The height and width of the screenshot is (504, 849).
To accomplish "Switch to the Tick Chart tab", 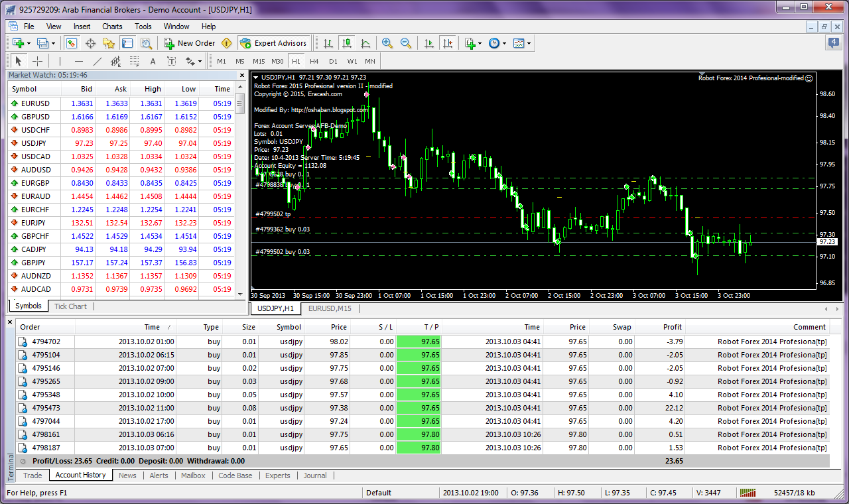I will 70,306.
